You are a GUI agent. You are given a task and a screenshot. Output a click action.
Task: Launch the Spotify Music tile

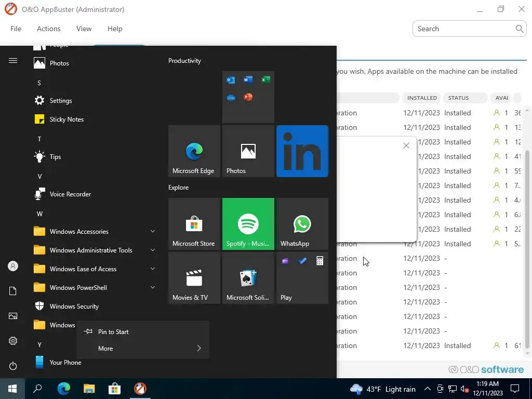click(248, 224)
